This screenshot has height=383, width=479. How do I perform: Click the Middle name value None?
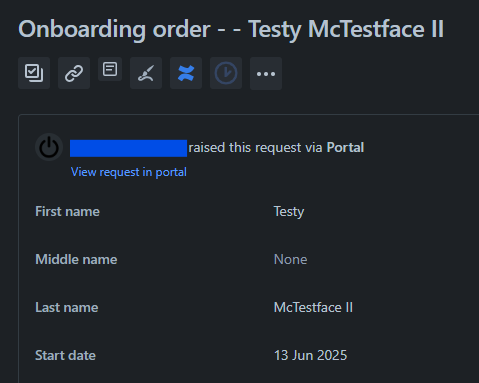click(290, 259)
